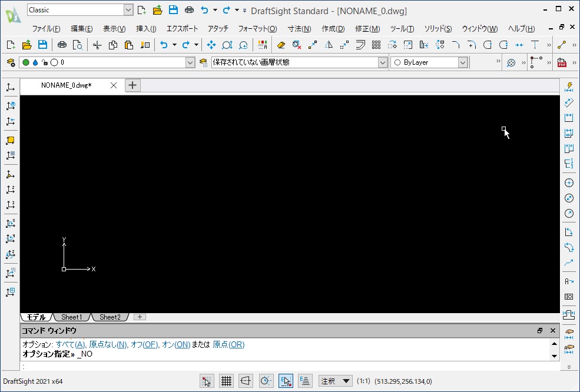
Task: Click the top coordinate system icon in left toolbar
Action: (11, 87)
